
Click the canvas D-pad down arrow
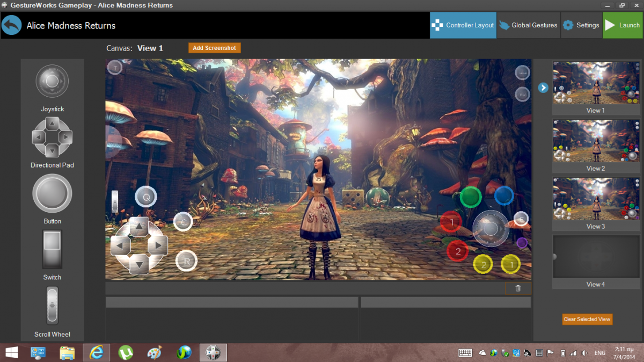coord(139,264)
